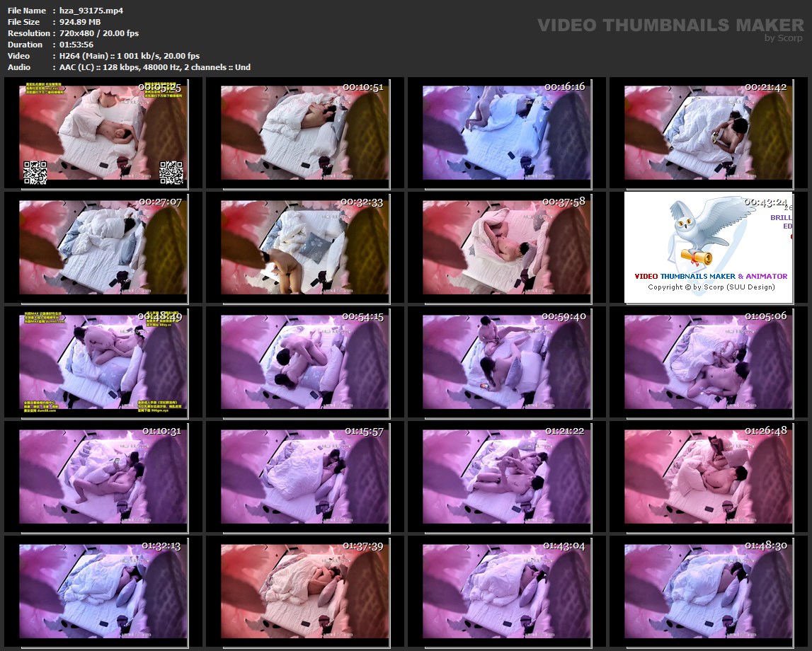Viewport: 812px width, 651px height.
Task: Open the thumbnail stamped 00:48:49
Action: coord(103,362)
